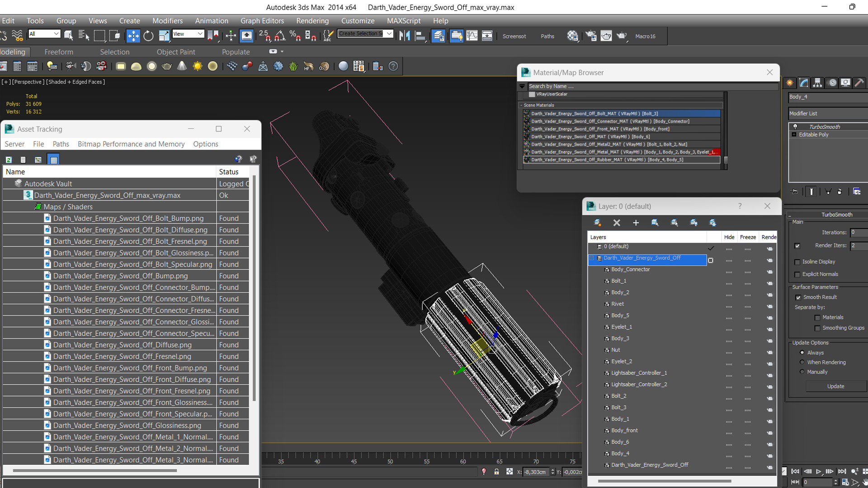Uncheck the Smooth Result checkbox
Viewport: 868px width, 488px height.
[798, 297]
